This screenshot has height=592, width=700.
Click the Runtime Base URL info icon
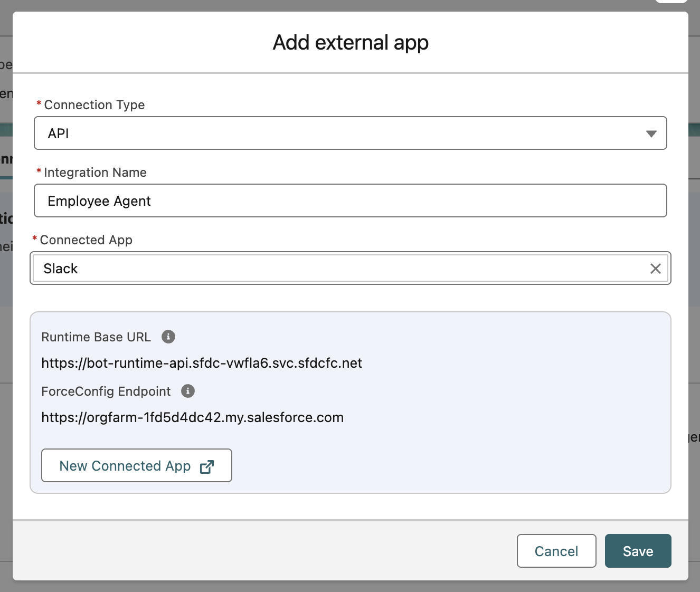coord(168,337)
